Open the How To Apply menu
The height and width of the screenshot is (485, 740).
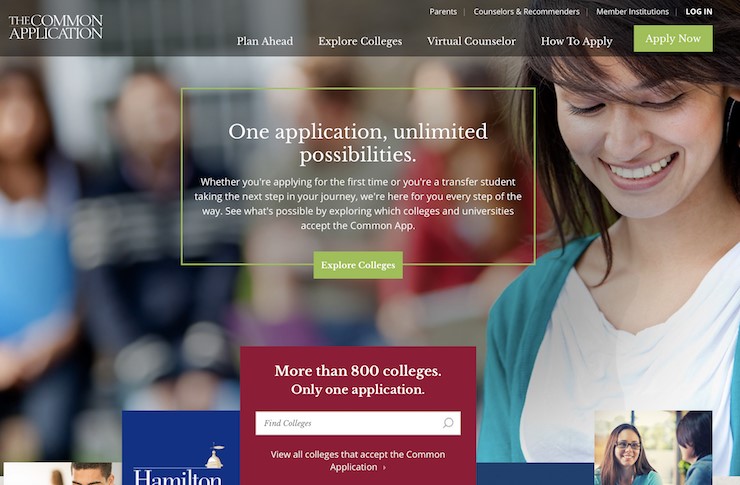coord(576,42)
